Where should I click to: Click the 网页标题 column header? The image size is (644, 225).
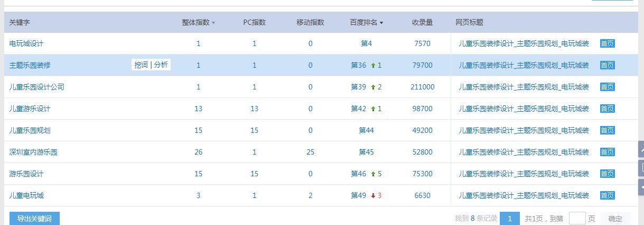pyautogui.click(x=469, y=22)
